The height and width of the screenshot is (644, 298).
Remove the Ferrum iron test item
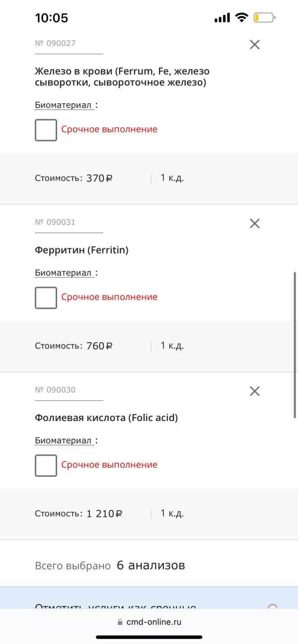pos(255,45)
